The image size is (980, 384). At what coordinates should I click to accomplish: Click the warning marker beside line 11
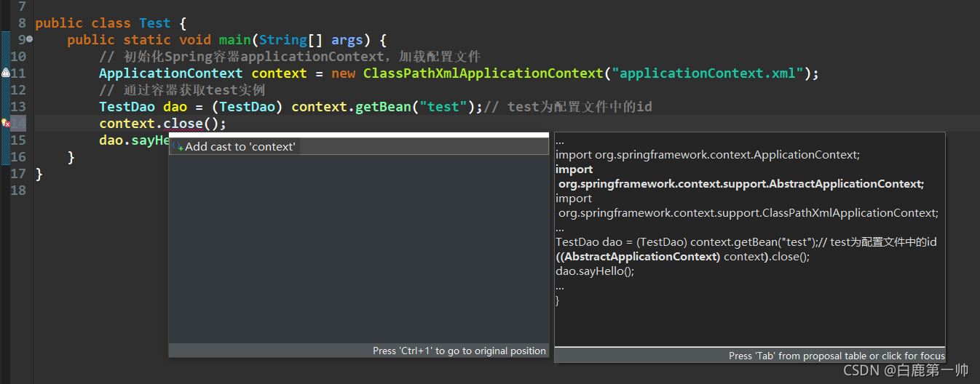[5, 73]
